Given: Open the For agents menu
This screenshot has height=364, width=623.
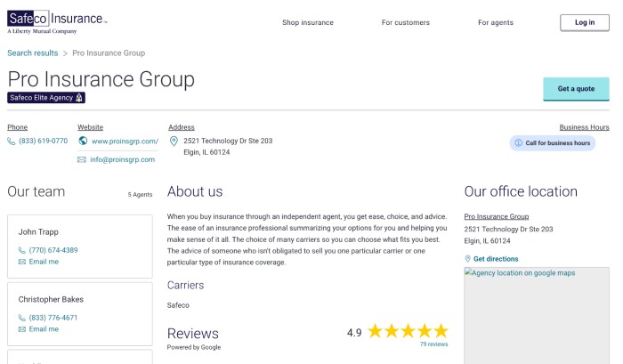Looking at the screenshot, I should tap(495, 22).
